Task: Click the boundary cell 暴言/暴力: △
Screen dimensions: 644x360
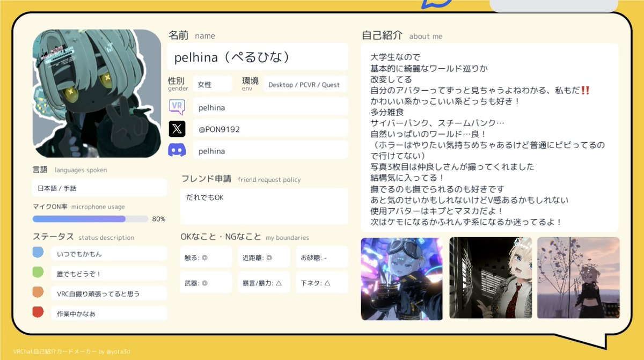Action: (x=264, y=282)
